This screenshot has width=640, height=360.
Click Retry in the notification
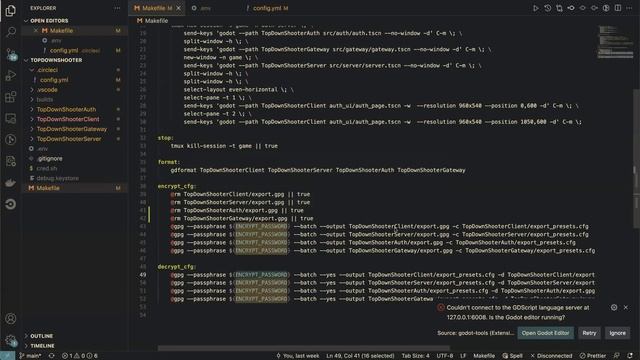coord(589,333)
